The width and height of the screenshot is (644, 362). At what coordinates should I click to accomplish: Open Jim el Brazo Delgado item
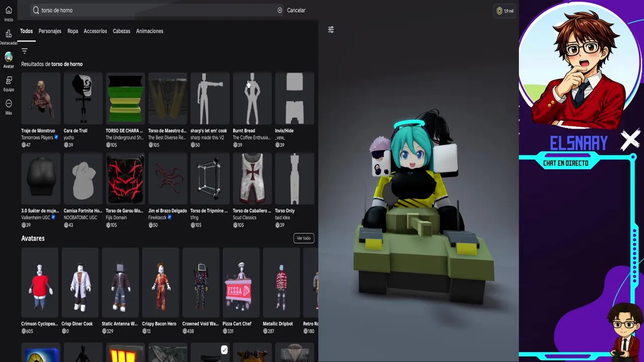[x=168, y=179]
